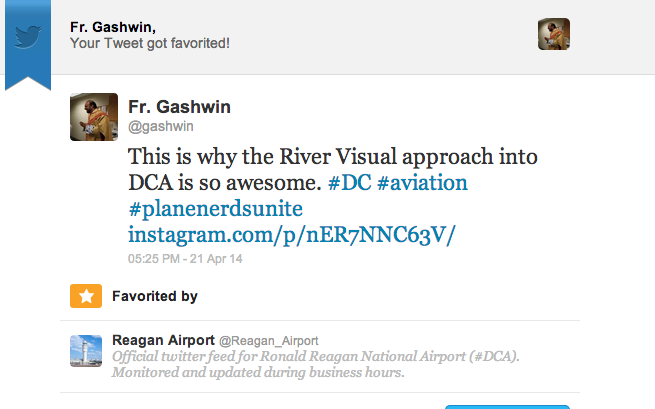The width and height of the screenshot is (655, 409).
Task: Click the "Favorited by" label
Action: [155, 296]
